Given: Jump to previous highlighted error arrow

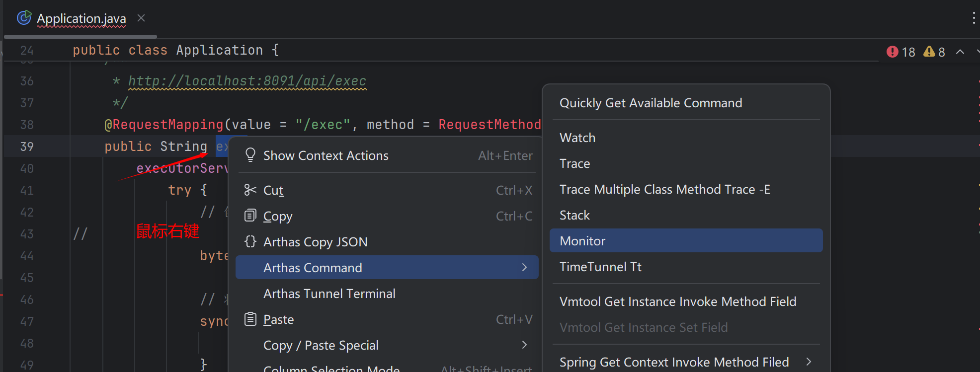Looking at the screenshot, I should click(960, 52).
